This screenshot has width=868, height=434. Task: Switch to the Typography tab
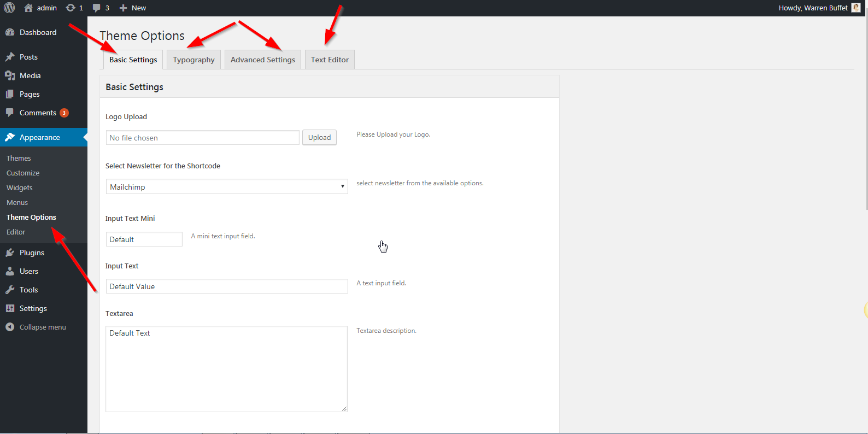pos(193,60)
